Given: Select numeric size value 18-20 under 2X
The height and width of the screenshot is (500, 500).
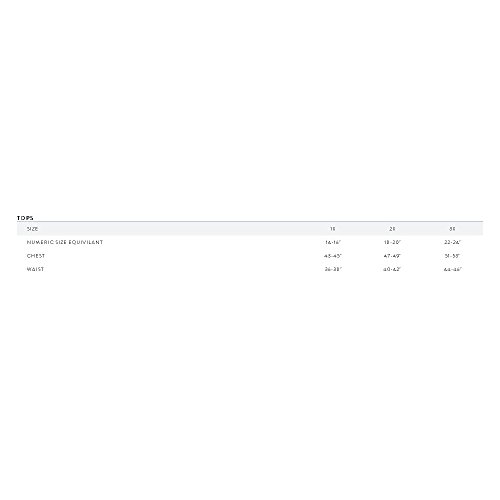Looking at the screenshot, I should pos(392,242).
